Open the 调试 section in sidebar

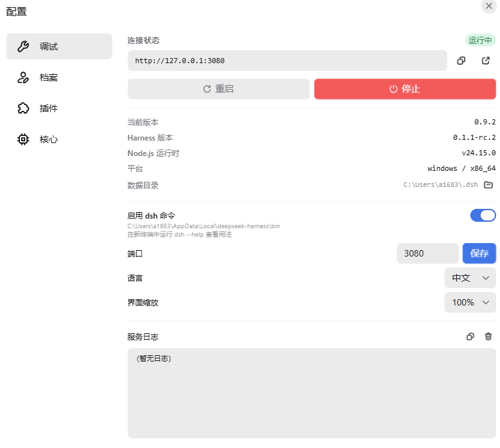tap(59, 46)
